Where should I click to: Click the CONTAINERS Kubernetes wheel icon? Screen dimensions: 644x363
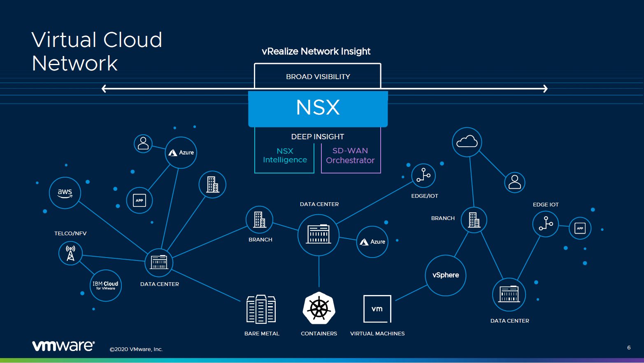(x=319, y=308)
